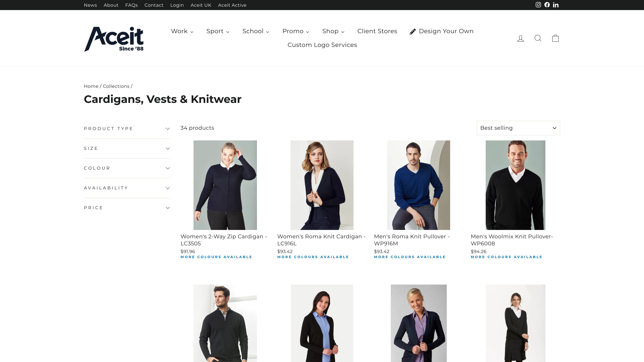Viewport: 644px width, 362px height.
Task: Open the Instagram page via its icon
Action: (538, 5)
